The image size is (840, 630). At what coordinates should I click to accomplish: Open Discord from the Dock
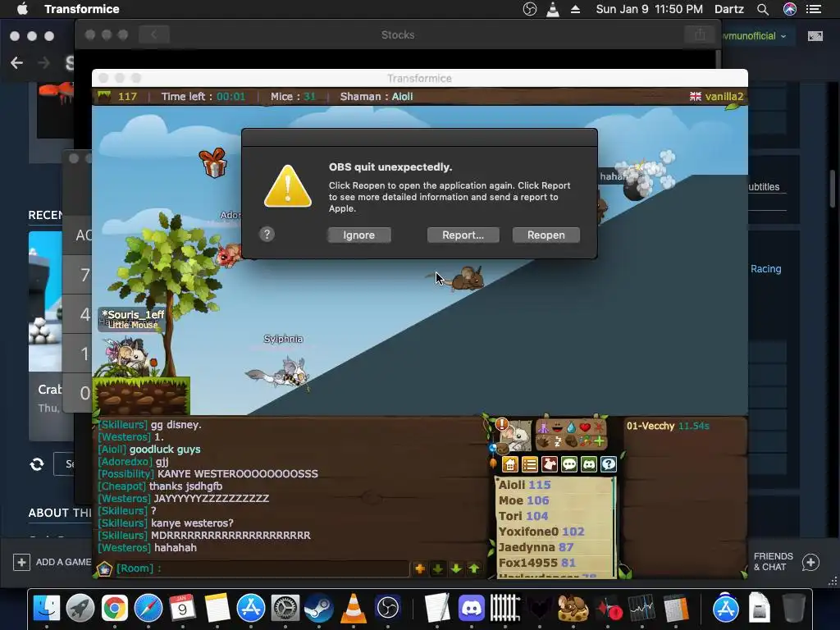[x=472, y=608]
